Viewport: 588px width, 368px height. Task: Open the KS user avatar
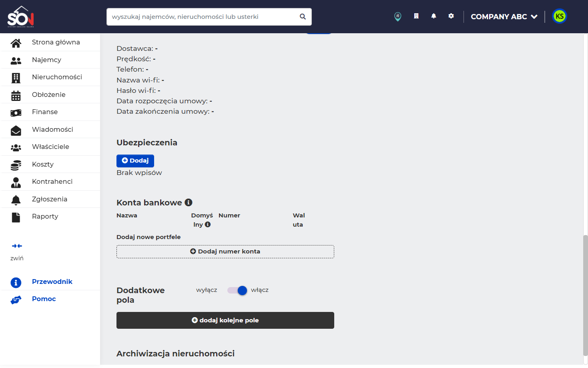560,16
